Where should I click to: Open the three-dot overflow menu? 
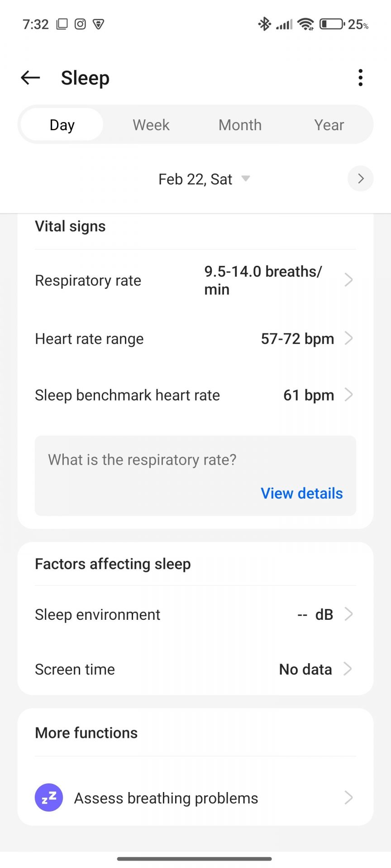(360, 78)
